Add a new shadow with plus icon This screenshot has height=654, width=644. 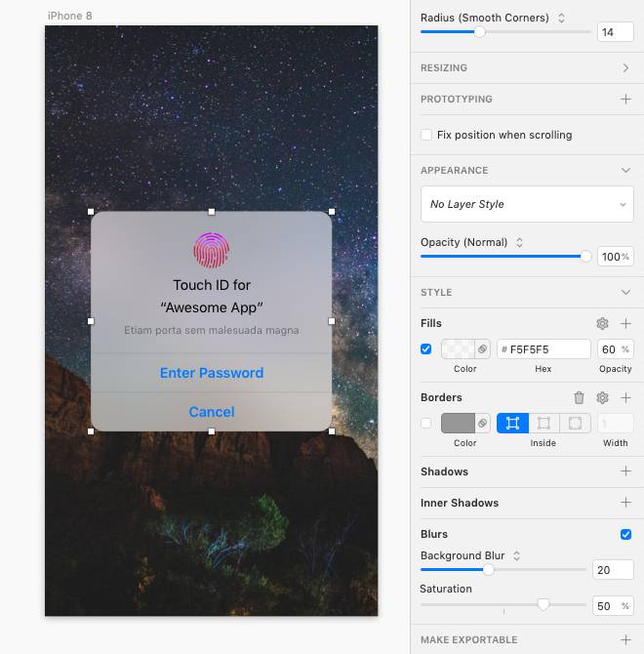[625, 471]
